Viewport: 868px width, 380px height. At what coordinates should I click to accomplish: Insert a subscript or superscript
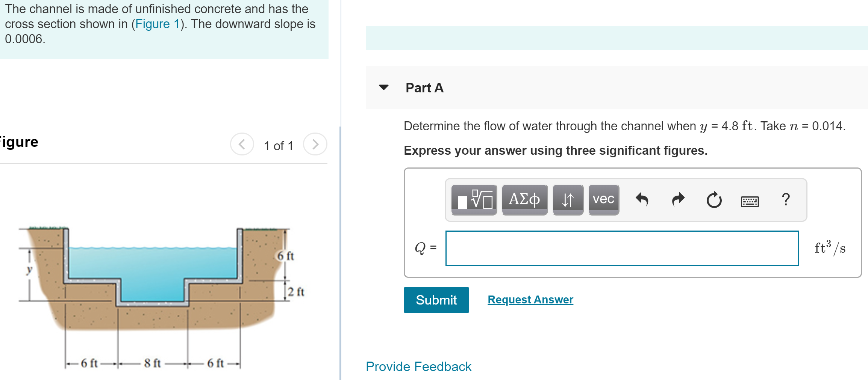tap(568, 200)
